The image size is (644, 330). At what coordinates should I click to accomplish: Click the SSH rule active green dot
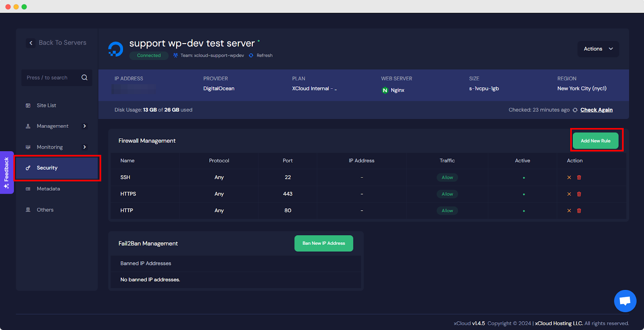(x=524, y=178)
